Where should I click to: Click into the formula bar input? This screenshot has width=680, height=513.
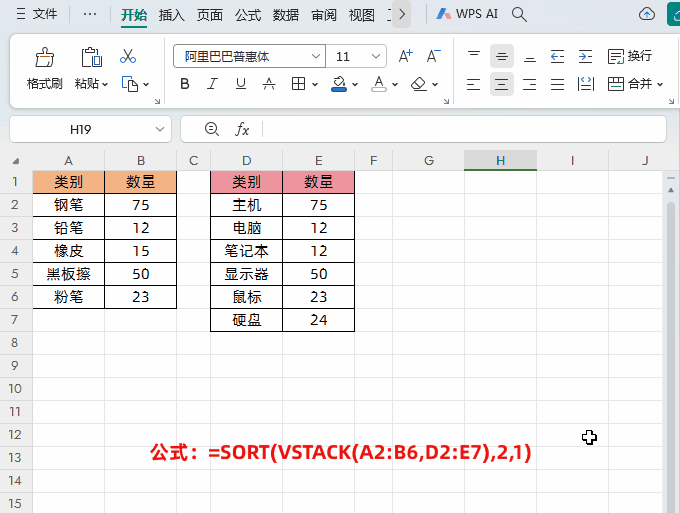tap(464, 129)
